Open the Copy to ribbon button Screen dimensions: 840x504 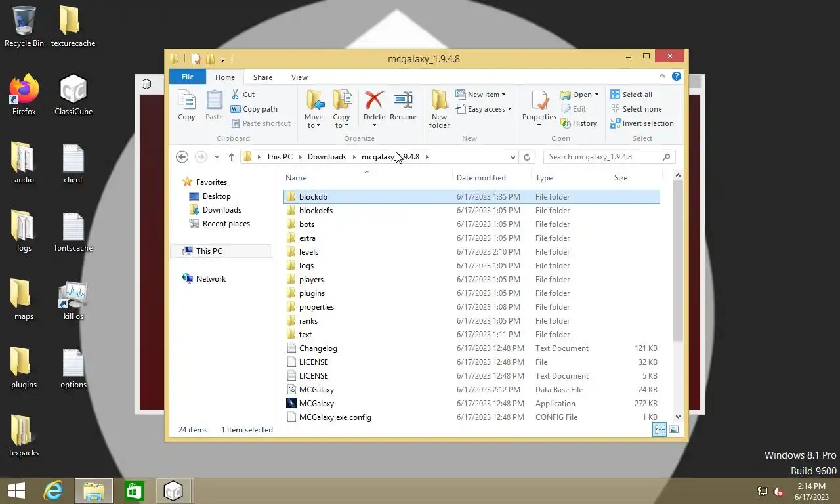pos(341,110)
